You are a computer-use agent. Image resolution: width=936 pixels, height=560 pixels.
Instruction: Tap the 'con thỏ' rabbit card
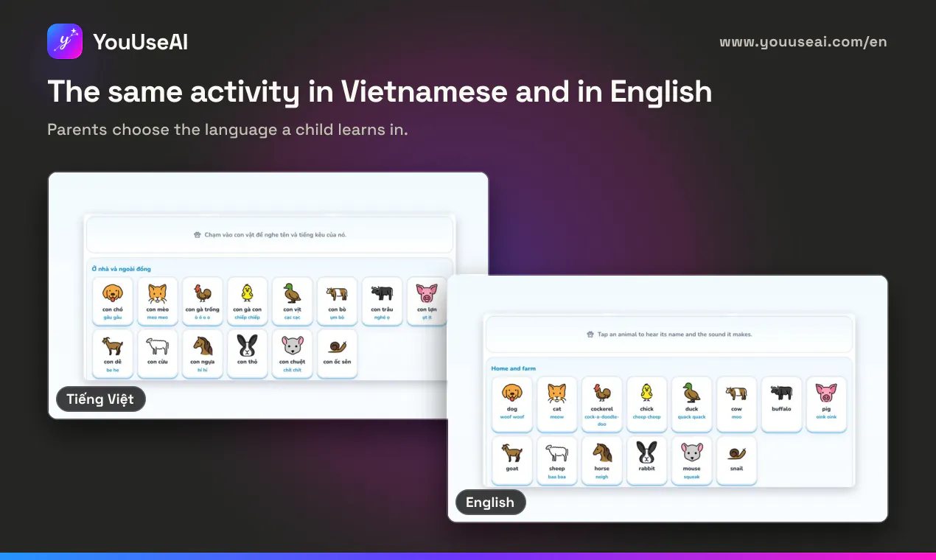248,354
